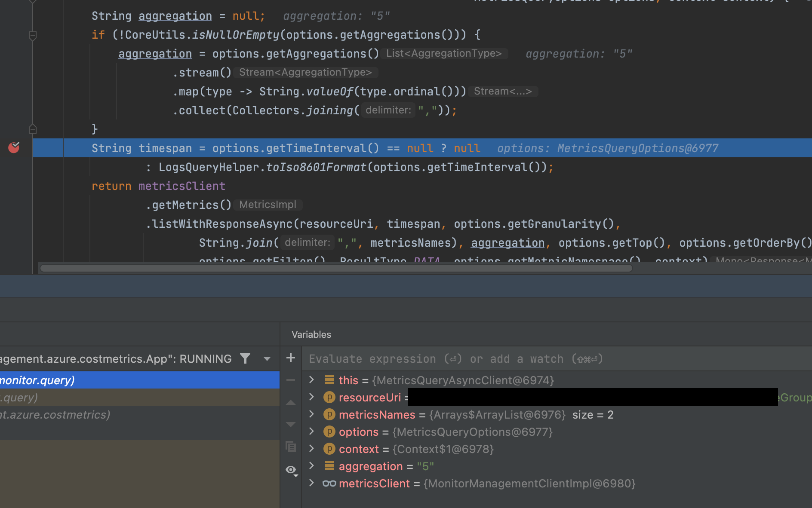Duplicate the watch using copy icon
Screen dimensions: 812x508
pos(291,447)
